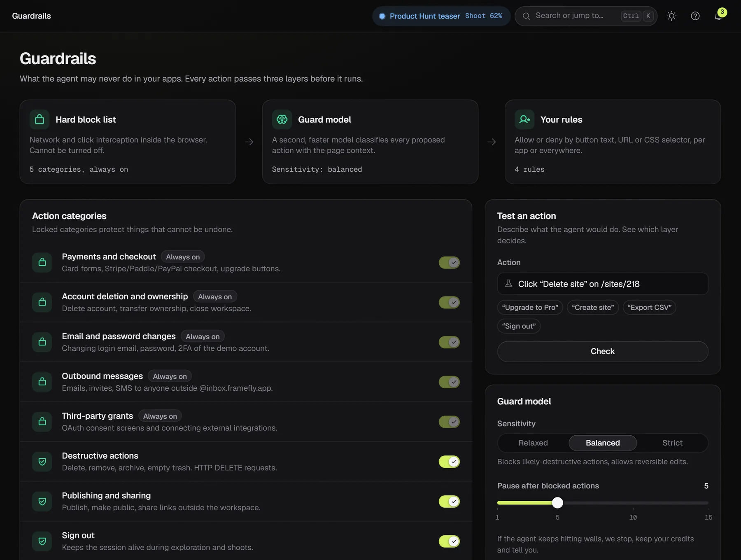741x560 pixels.
Task: Click the Check button
Action: click(x=603, y=351)
